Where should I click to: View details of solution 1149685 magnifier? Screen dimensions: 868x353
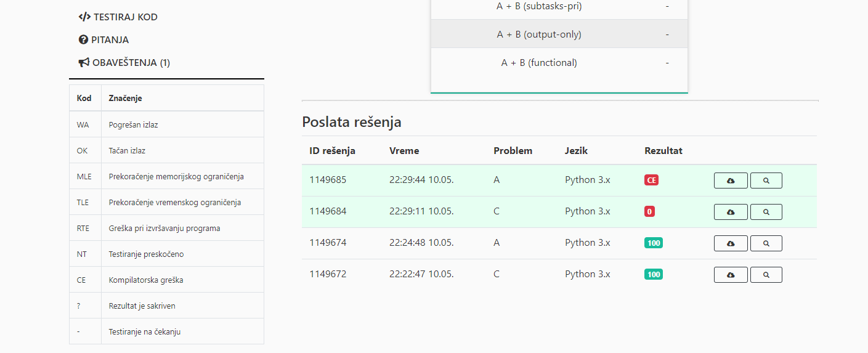766,181
